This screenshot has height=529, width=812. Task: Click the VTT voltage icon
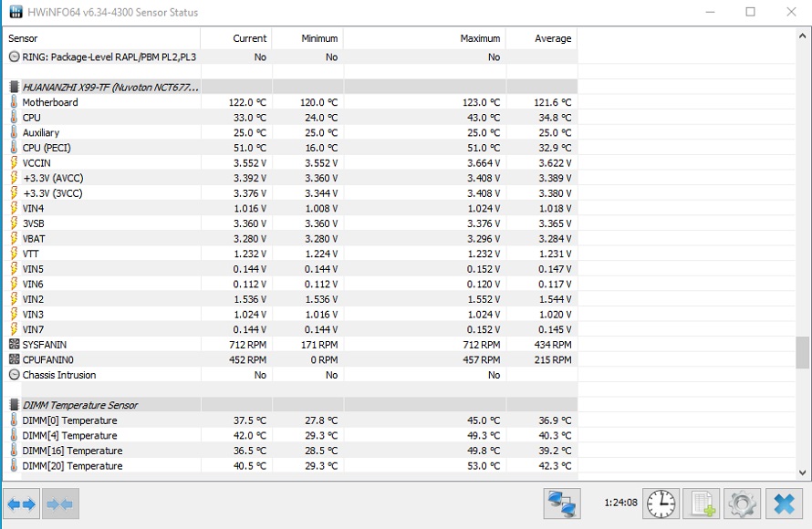(x=14, y=254)
